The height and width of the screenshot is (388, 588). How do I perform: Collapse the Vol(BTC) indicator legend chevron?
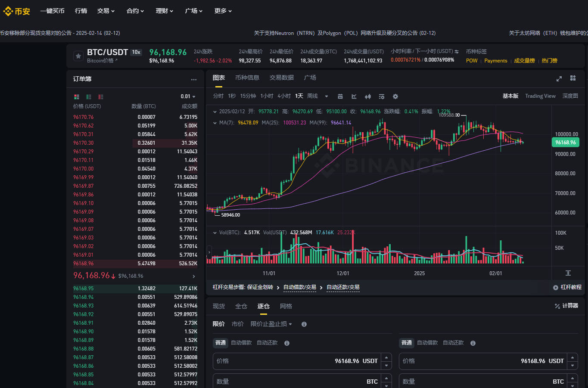(215, 233)
